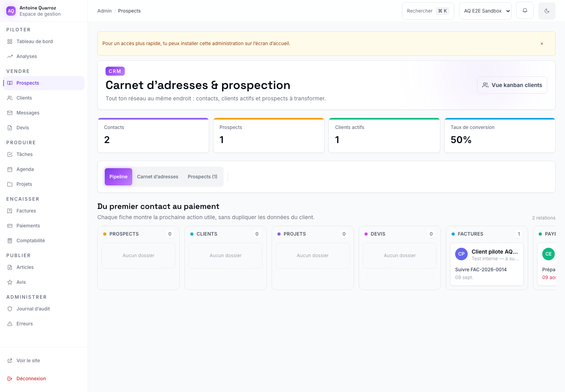Image resolution: width=565 pixels, height=392 pixels.
Task: Click the Vue kanban clients button
Action: [x=512, y=85]
